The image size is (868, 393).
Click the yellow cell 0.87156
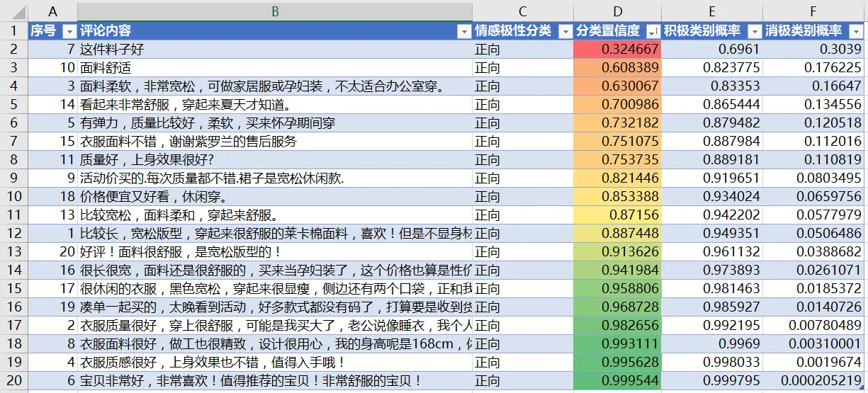[618, 215]
